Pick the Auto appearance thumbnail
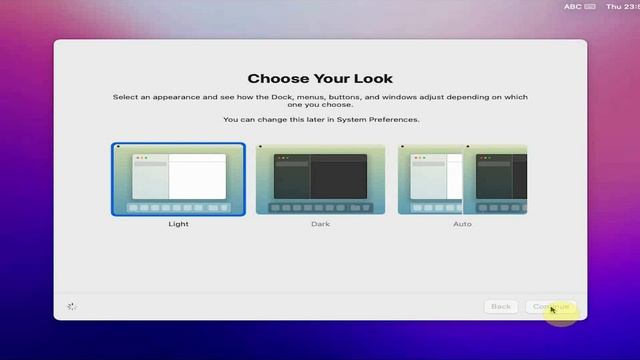Viewport: 640px width, 360px height. 462,179
